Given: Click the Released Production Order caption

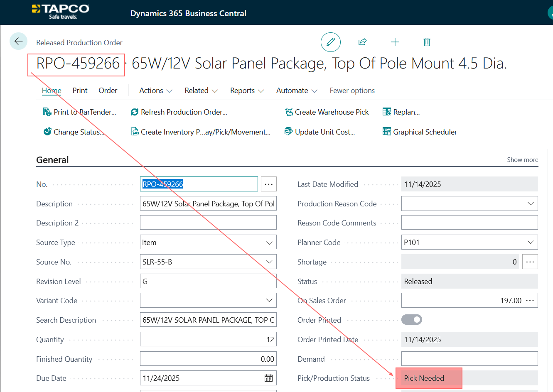Looking at the screenshot, I should 79,43.
